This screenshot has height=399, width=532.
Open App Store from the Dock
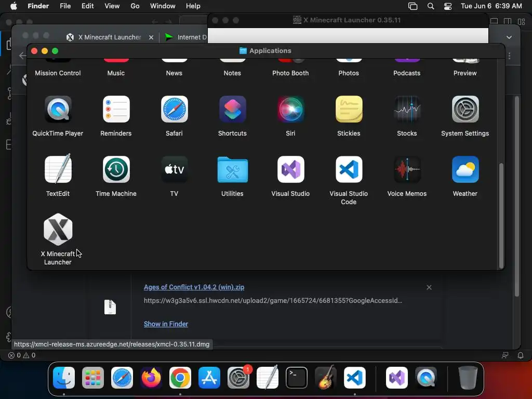tap(209, 378)
